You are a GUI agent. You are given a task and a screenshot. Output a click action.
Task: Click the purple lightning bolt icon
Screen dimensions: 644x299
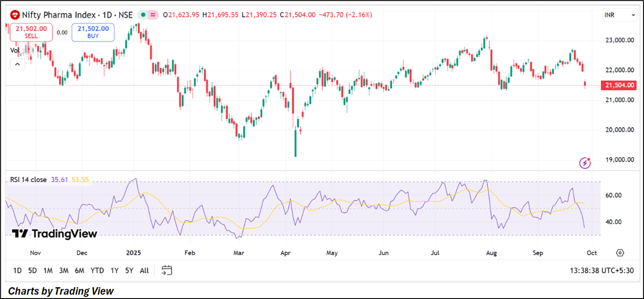tap(585, 163)
